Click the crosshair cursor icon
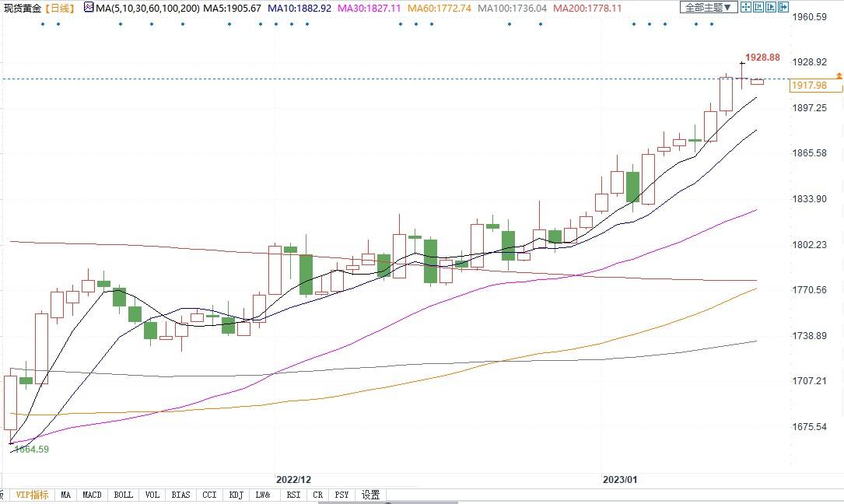 pyautogui.click(x=746, y=8)
